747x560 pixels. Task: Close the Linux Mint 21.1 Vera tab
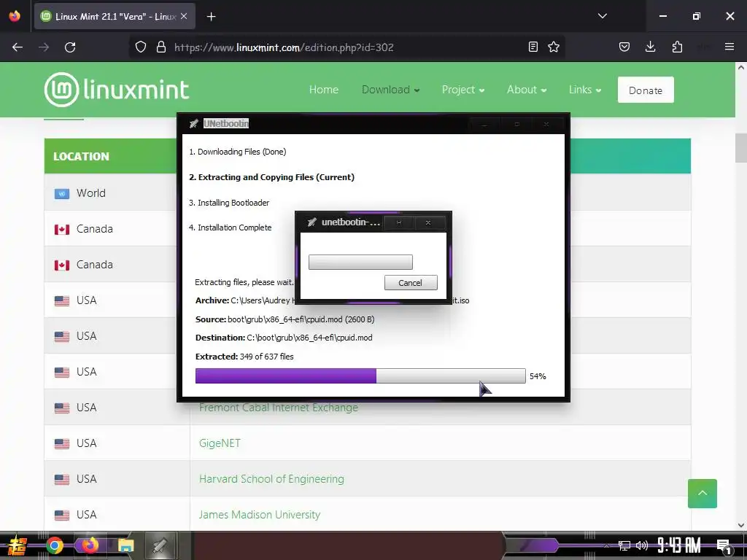click(184, 16)
